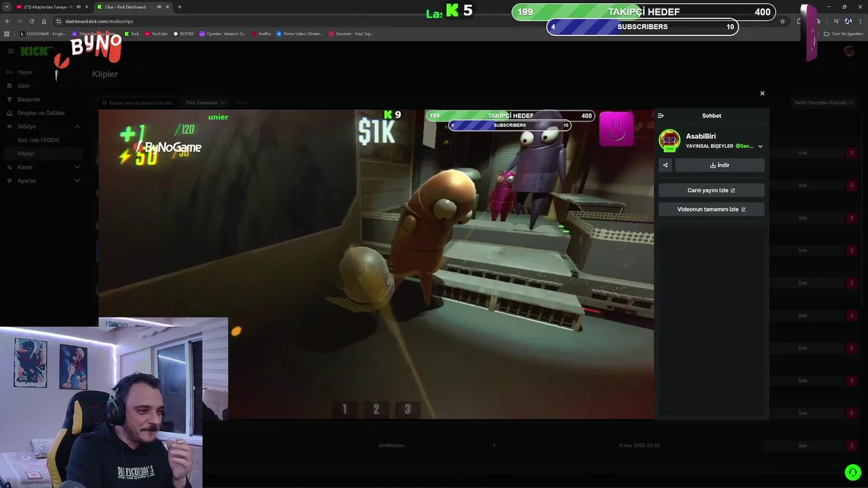Open AsabiBiri live avatar

click(669, 140)
